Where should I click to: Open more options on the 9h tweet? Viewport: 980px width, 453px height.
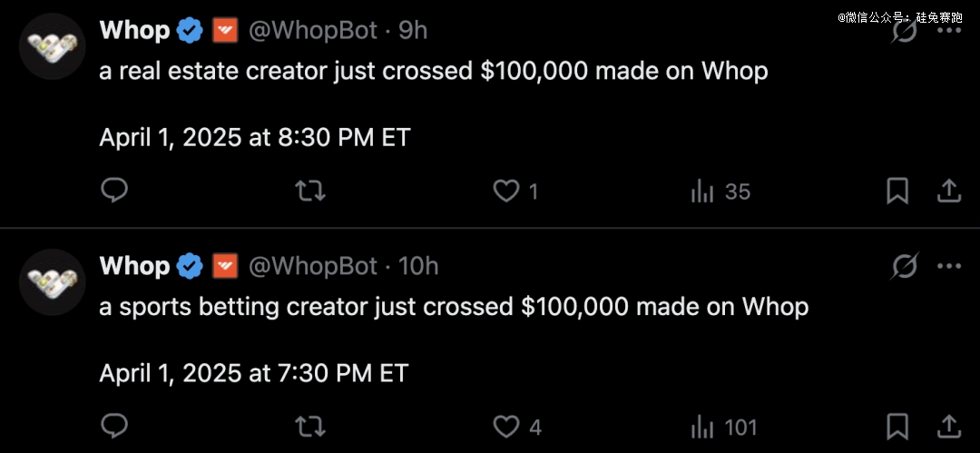point(949,30)
